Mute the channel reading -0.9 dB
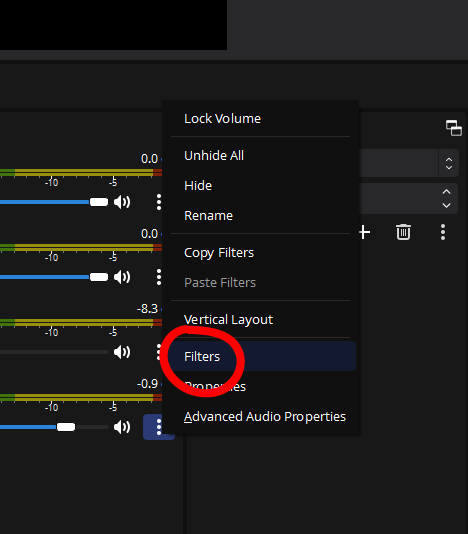Screen dimensions: 468x534 122,427
